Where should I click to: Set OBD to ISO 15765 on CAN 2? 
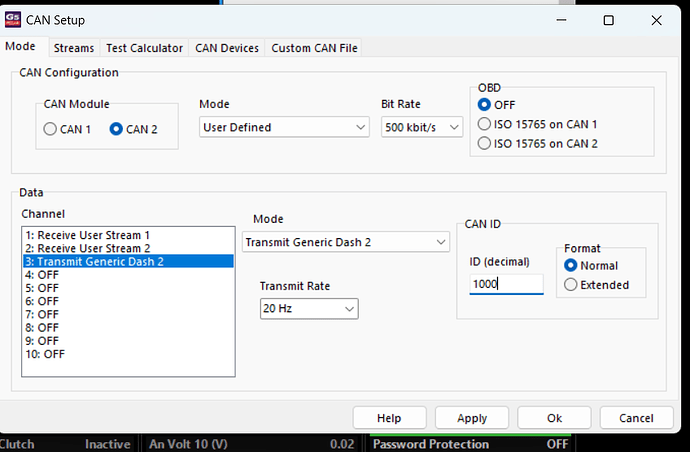tap(486, 143)
